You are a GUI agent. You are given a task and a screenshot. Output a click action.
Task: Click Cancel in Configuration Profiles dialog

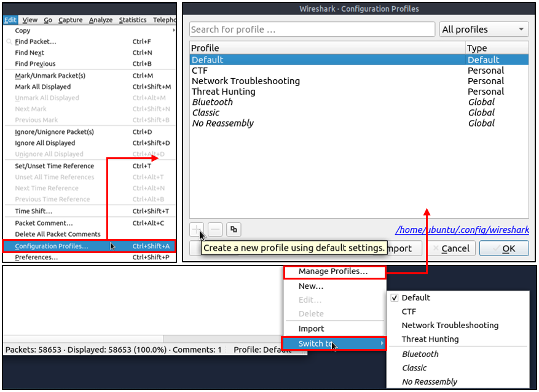[450, 248]
